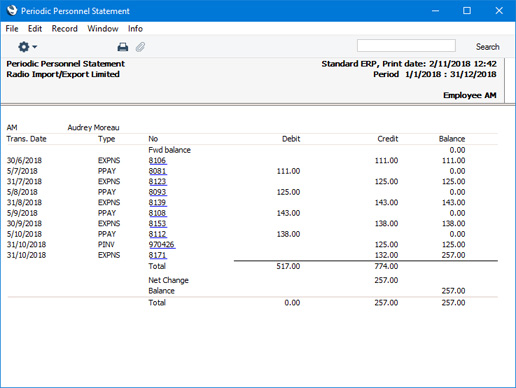The image size is (516, 388).
Task: Open personnel payment 8112
Action: click(x=157, y=234)
